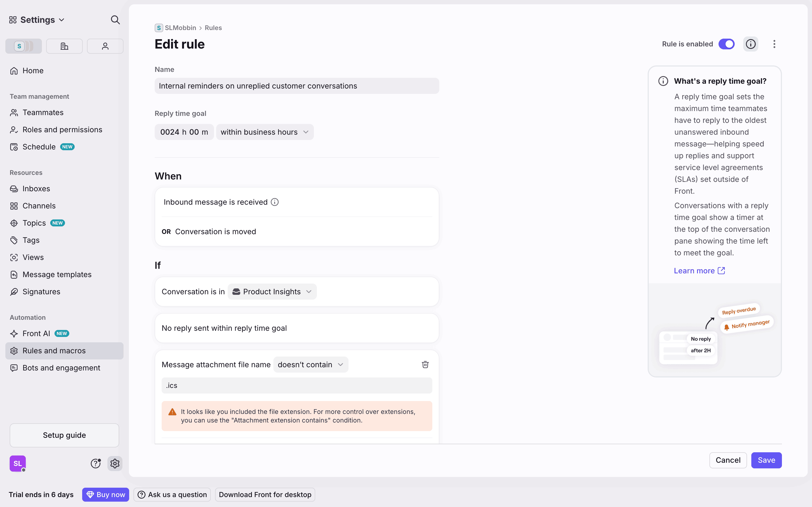Click the search magnifier icon in sidebar

click(115, 20)
